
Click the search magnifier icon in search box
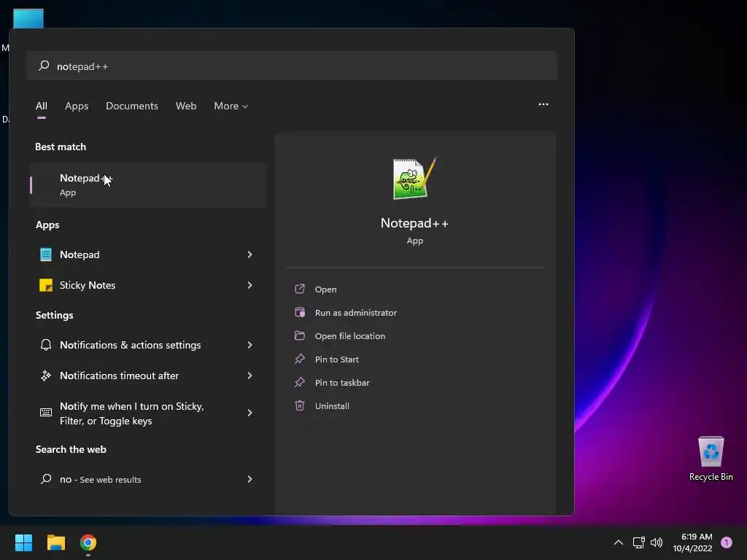pos(44,66)
